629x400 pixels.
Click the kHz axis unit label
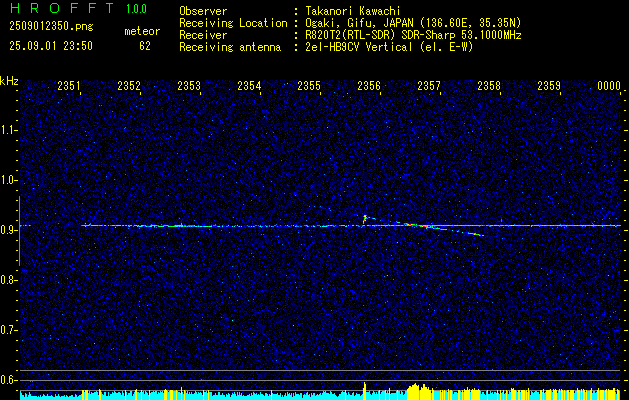[9, 81]
